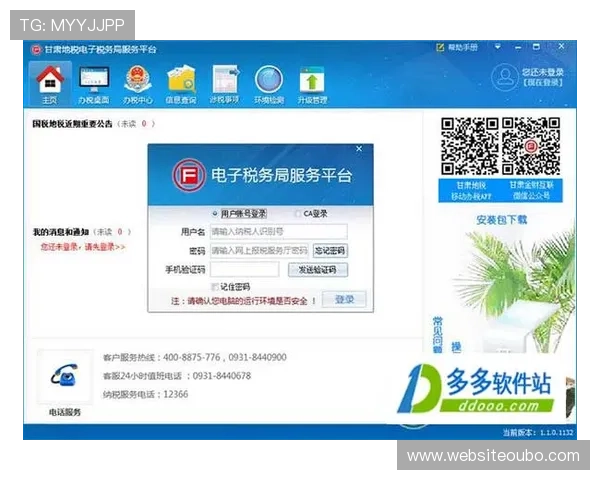Open the title bar dropdown arrow menu
Screen dimensions: 600x480
[497, 47]
